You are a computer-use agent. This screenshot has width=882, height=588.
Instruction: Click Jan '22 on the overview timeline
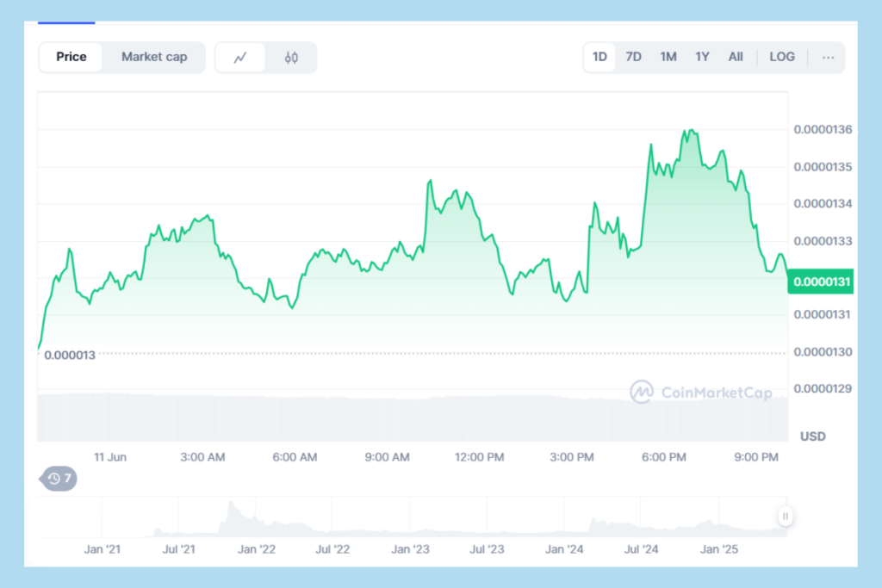(257, 549)
